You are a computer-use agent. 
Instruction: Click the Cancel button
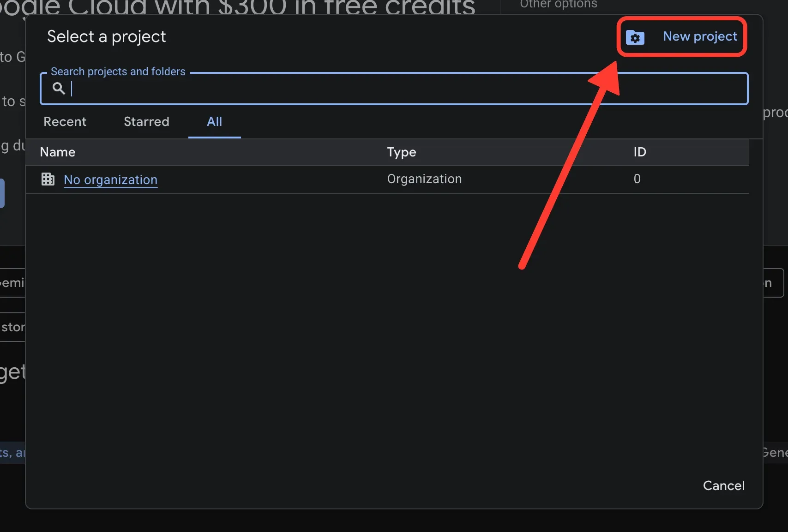click(x=723, y=485)
